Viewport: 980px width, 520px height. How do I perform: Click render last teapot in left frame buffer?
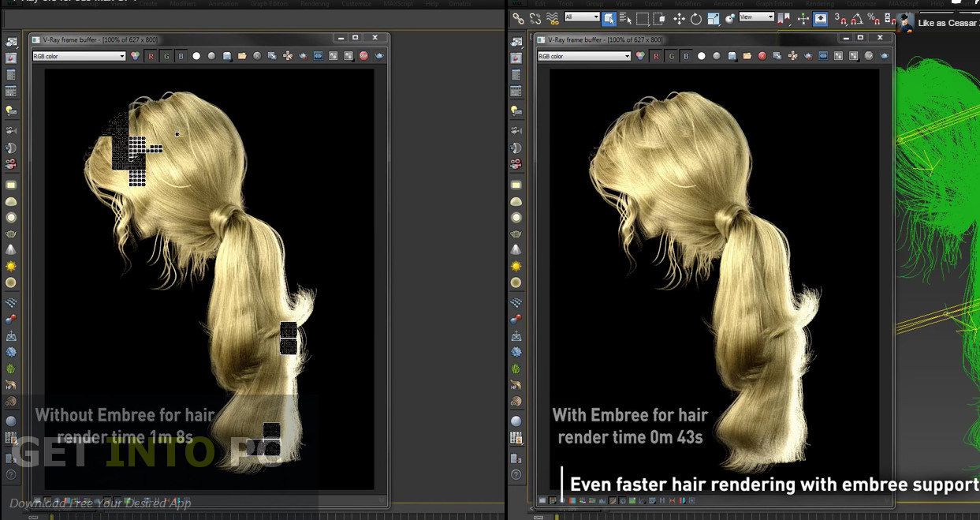coord(378,56)
